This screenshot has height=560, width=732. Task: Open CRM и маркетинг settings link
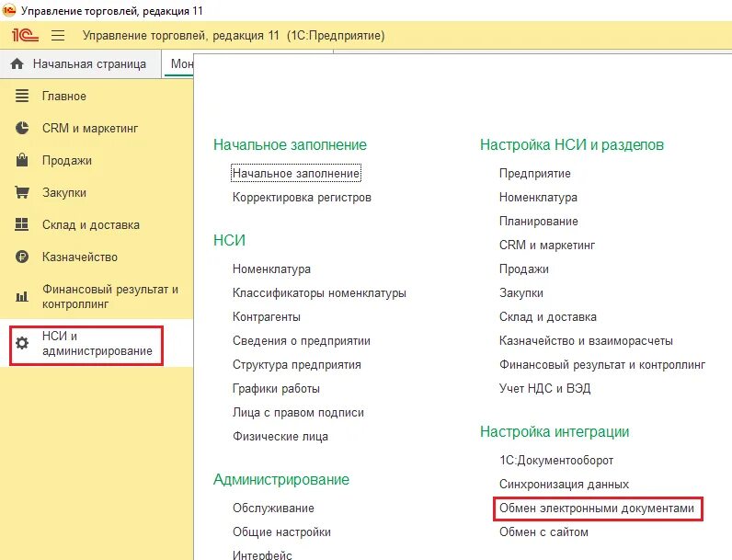(547, 245)
